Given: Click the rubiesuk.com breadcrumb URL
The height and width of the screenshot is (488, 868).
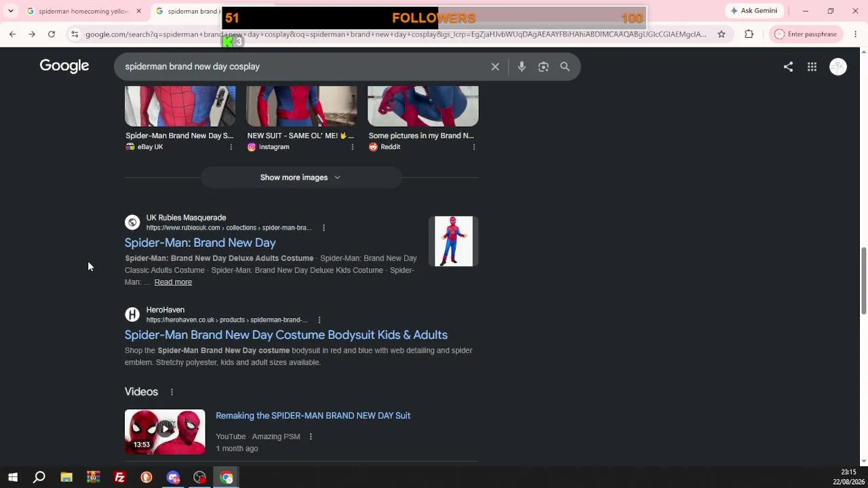Looking at the screenshot, I should [229, 228].
